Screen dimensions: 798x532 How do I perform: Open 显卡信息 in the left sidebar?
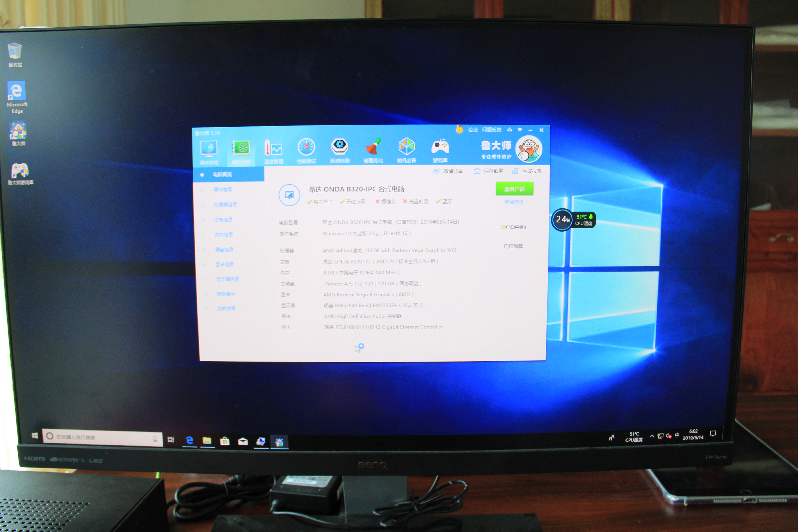tap(225, 264)
